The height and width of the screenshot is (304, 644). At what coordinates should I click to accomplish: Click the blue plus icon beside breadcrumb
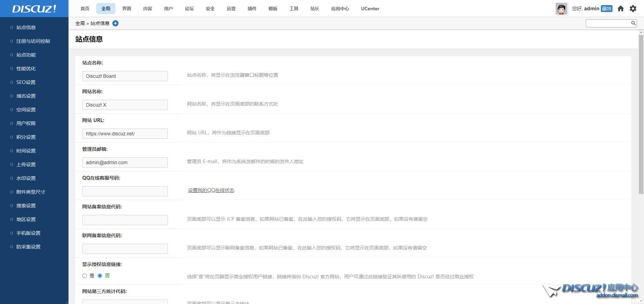click(x=115, y=23)
